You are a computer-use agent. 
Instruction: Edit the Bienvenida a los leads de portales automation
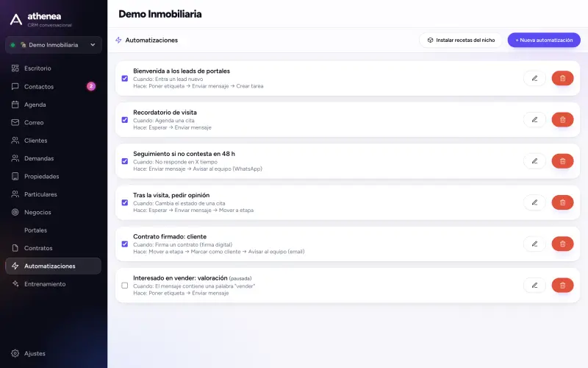tap(534, 78)
